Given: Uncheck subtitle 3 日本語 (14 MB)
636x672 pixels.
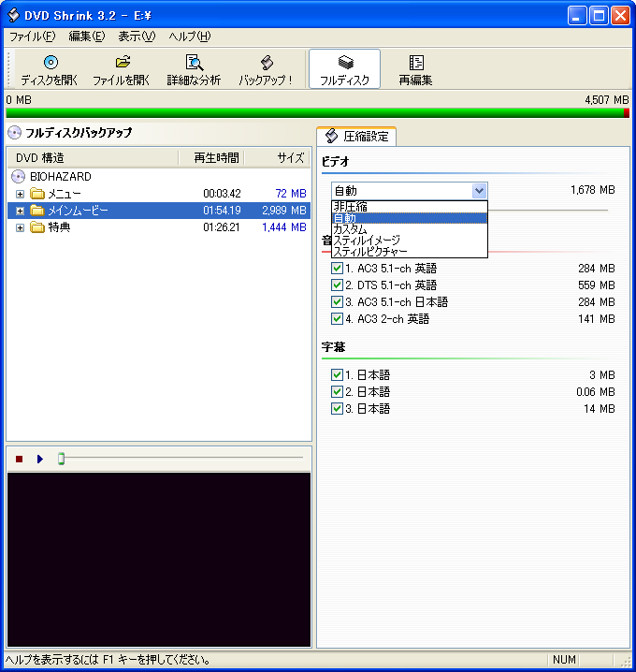Looking at the screenshot, I should click(x=337, y=408).
